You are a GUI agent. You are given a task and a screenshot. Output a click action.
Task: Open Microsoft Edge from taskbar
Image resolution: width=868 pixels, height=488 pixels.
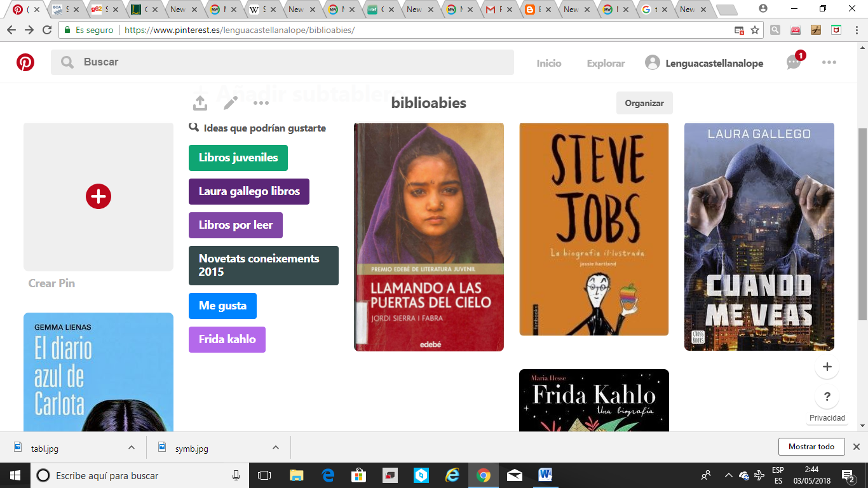click(x=328, y=475)
